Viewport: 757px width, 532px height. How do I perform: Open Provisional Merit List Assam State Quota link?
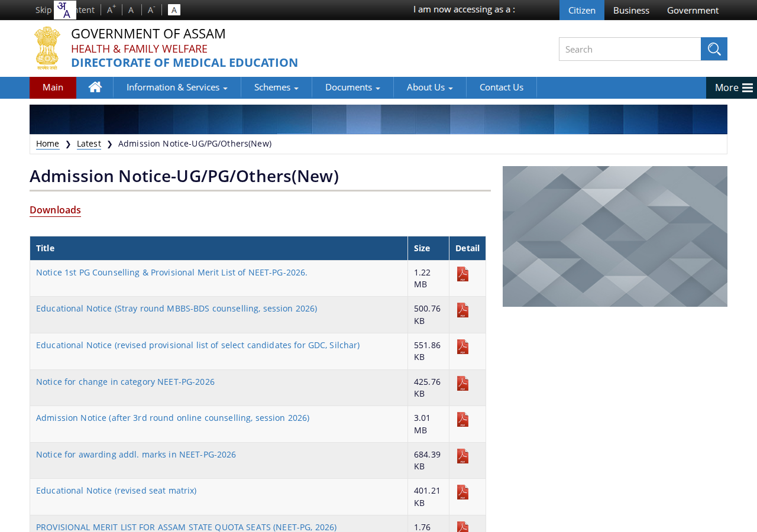tap(186, 527)
